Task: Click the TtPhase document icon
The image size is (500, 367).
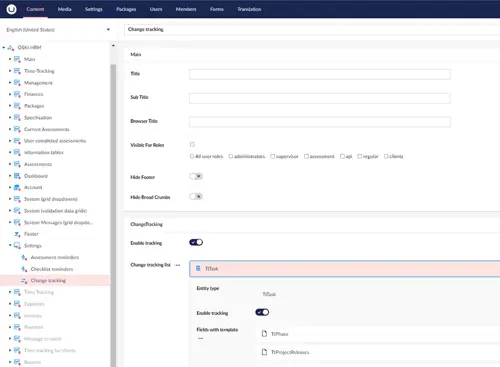Action: [264, 334]
